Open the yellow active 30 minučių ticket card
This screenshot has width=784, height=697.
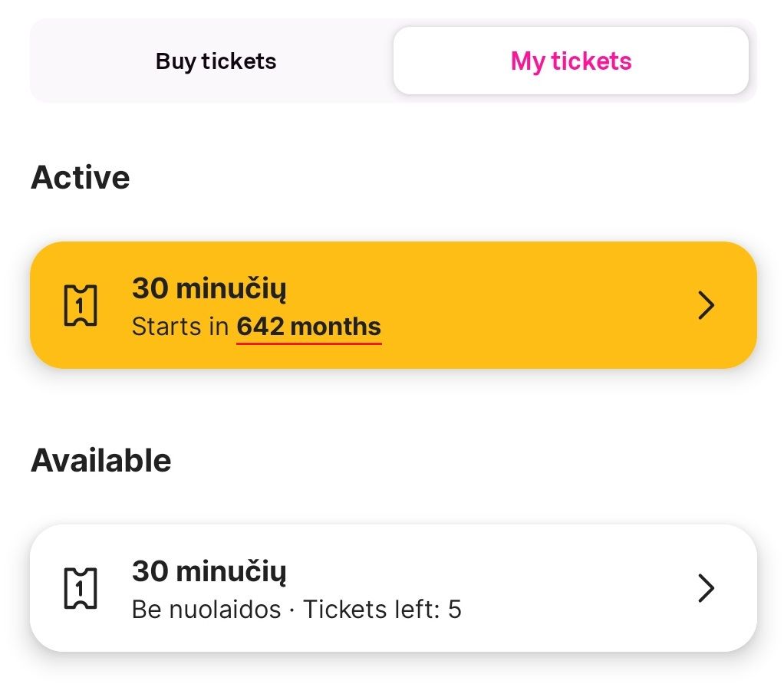[x=393, y=305]
